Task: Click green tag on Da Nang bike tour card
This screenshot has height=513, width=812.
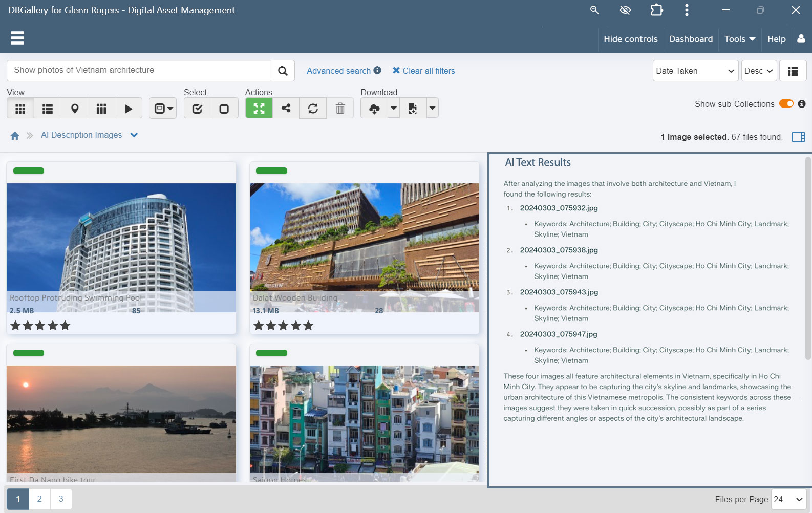Action: coord(29,353)
